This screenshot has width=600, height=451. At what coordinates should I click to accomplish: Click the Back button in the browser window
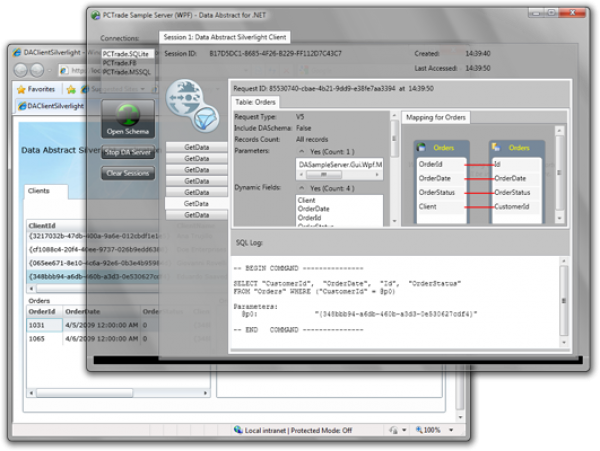tap(21, 70)
